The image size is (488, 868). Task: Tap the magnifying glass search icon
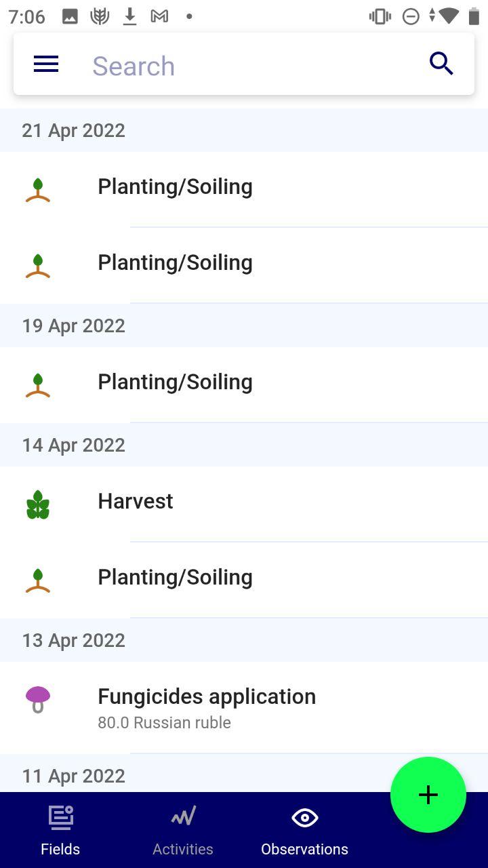[x=441, y=64]
